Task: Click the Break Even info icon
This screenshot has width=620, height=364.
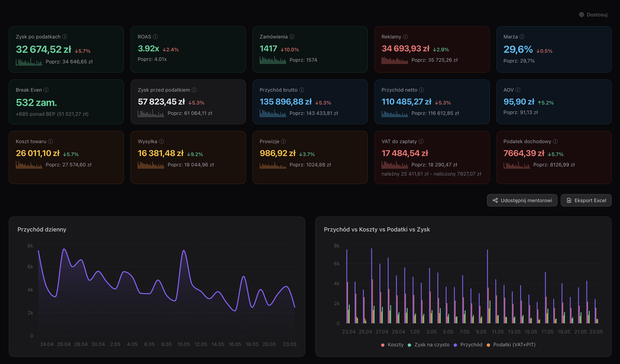Action: (x=46, y=90)
